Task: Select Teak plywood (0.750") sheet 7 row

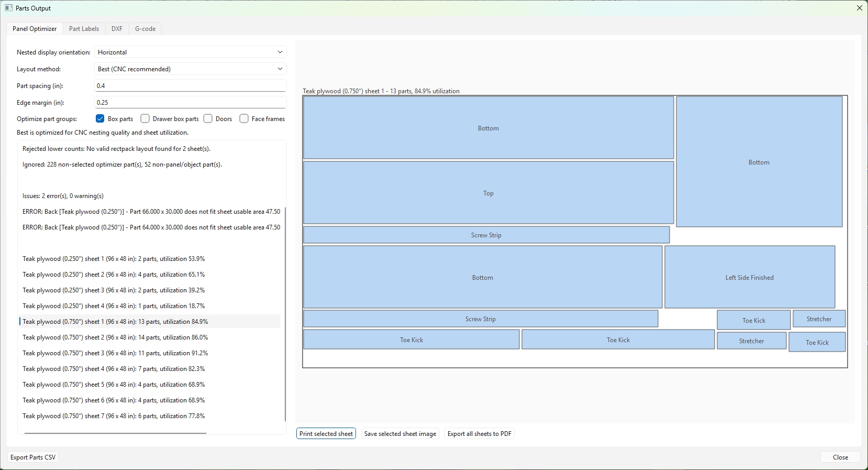Action: 150,416
